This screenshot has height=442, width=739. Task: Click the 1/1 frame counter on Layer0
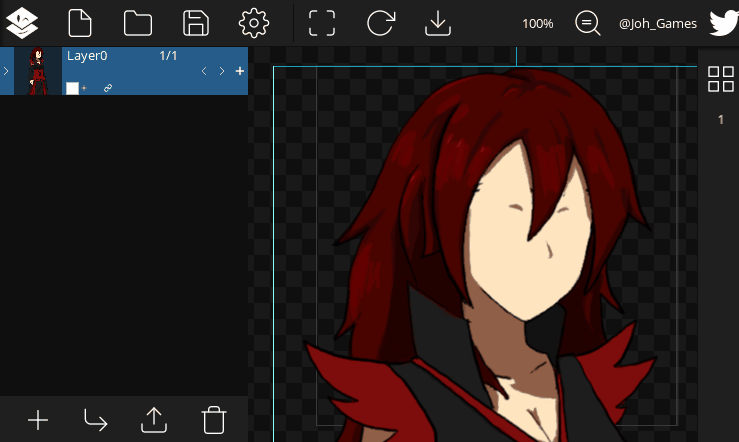pyautogui.click(x=168, y=56)
